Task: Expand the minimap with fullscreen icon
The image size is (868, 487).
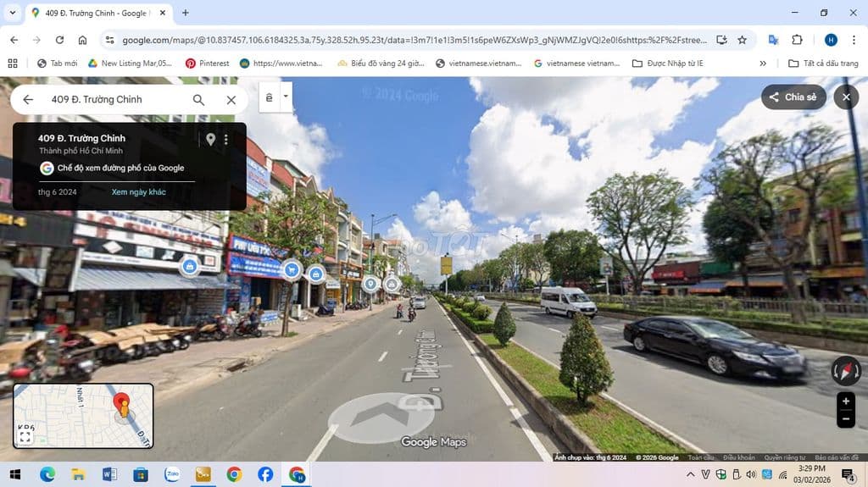Action: [25, 436]
